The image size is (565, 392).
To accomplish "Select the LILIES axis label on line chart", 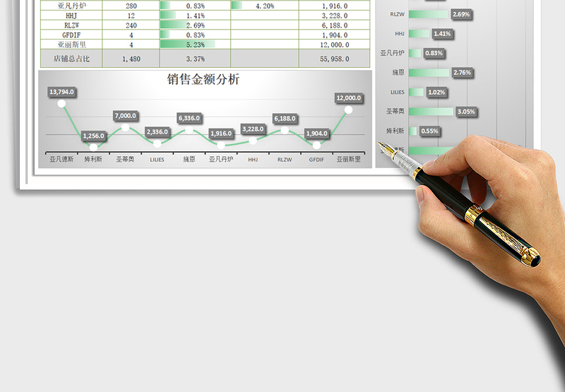I will [157, 160].
